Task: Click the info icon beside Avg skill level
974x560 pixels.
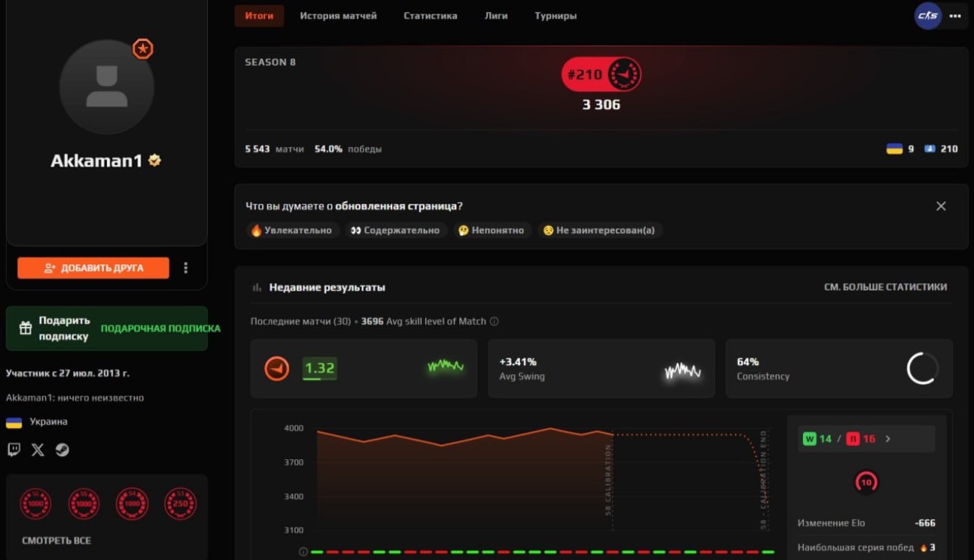Action: 494,321
